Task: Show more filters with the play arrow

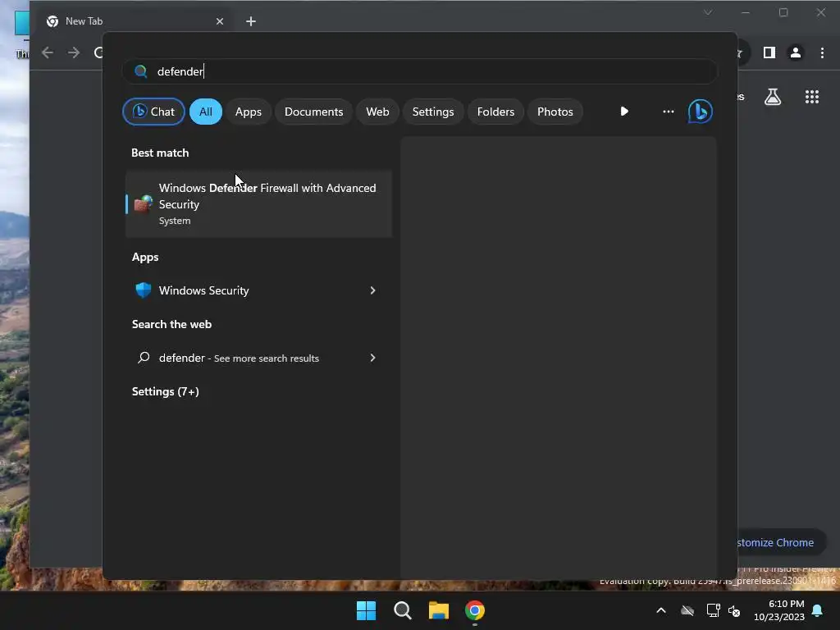Action: [x=624, y=112]
